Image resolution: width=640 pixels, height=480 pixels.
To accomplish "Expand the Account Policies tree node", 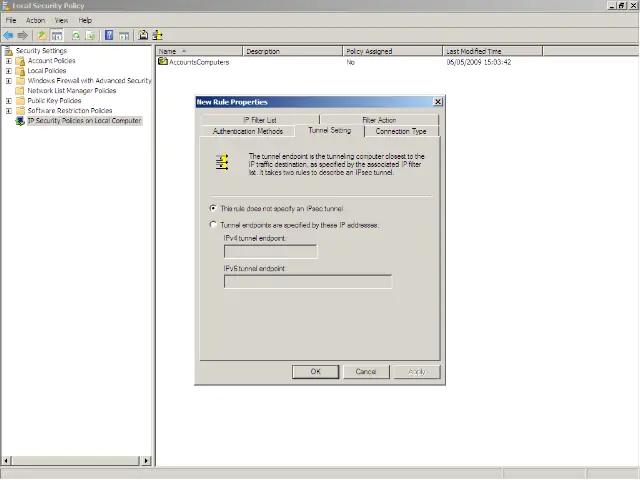I will click(x=9, y=61).
